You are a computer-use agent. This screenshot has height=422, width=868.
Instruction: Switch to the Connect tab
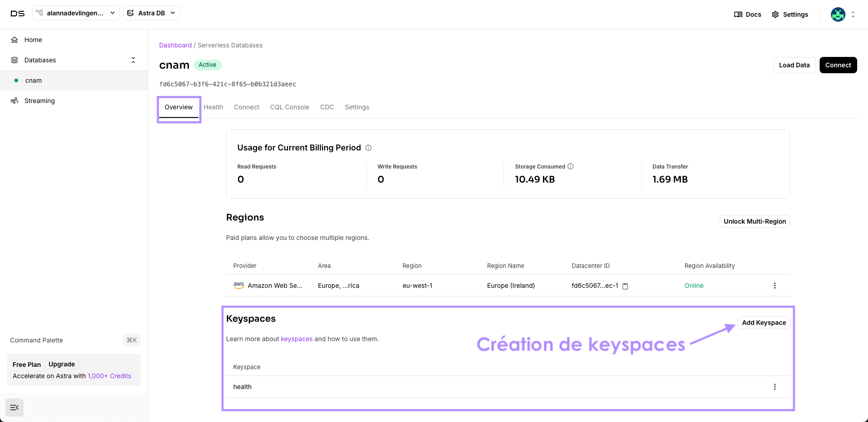(x=246, y=107)
